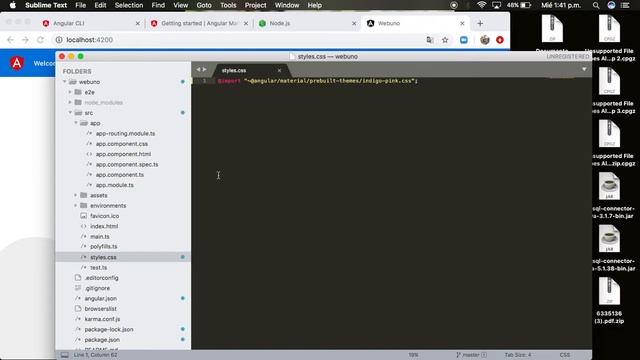Click the red extension icon in Chrome

[500, 40]
